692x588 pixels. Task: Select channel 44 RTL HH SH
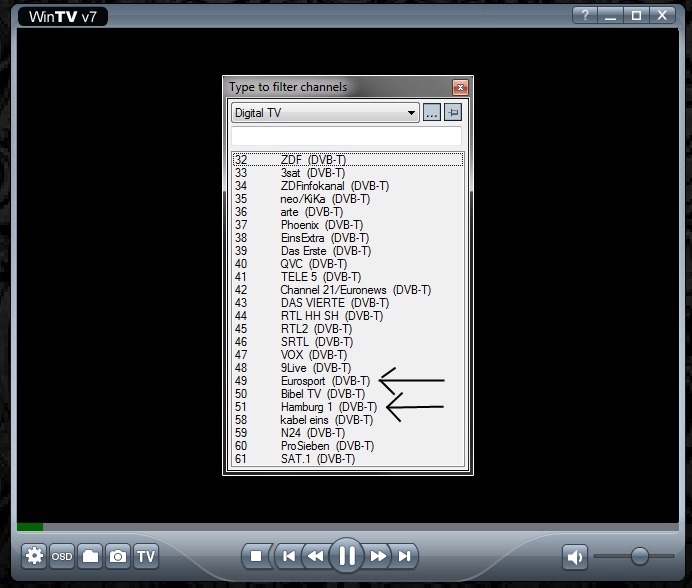[348, 316]
